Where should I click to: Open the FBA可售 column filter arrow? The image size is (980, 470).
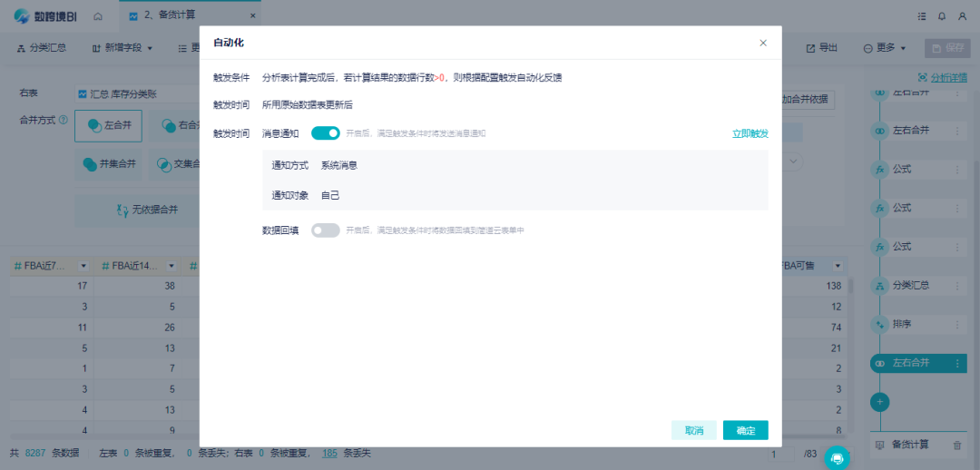pyautogui.click(x=838, y=266)
